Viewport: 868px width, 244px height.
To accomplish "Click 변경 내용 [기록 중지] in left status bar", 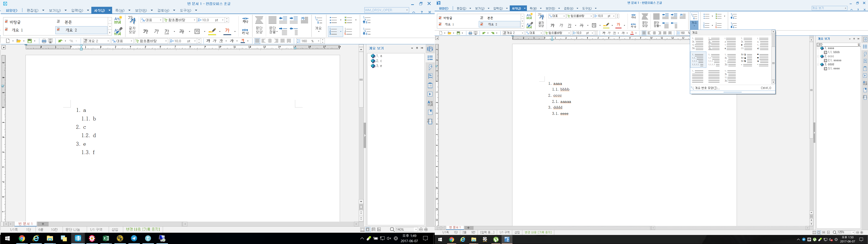I will tap(143, 230).
